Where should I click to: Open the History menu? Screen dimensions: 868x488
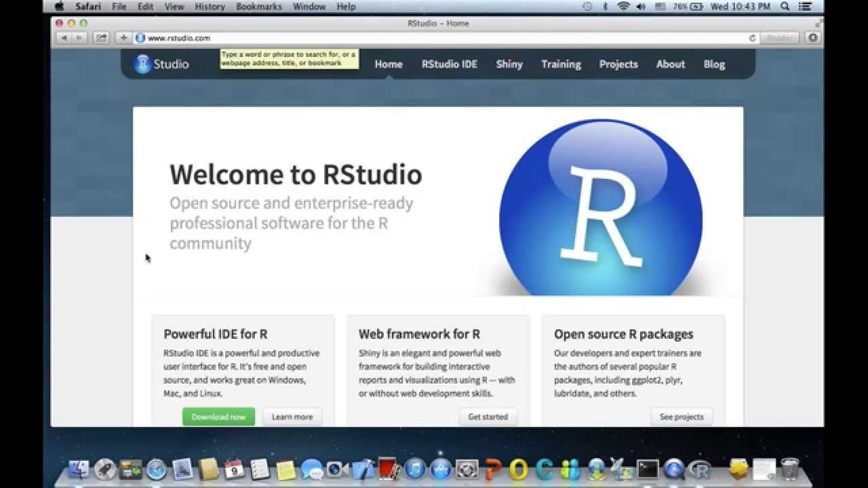click(210, 6)
